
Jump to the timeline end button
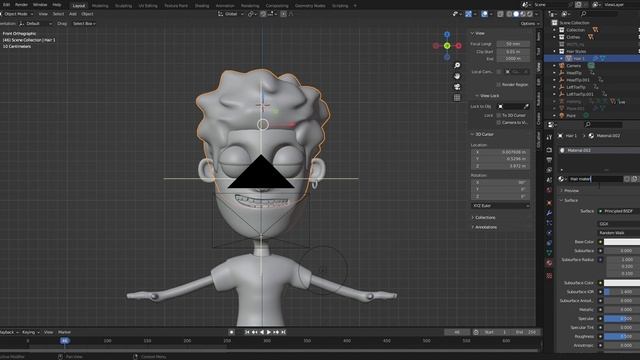coord(283,332)
